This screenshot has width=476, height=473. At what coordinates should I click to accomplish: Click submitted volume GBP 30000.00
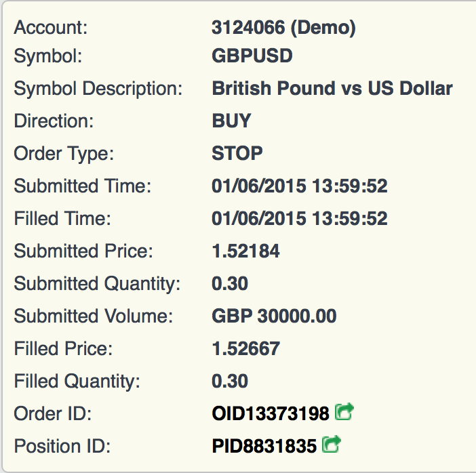point(274,316)
